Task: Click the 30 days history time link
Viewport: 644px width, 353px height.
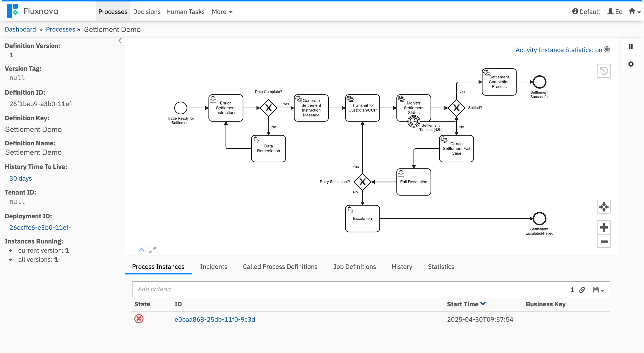Action: point(21,178)
